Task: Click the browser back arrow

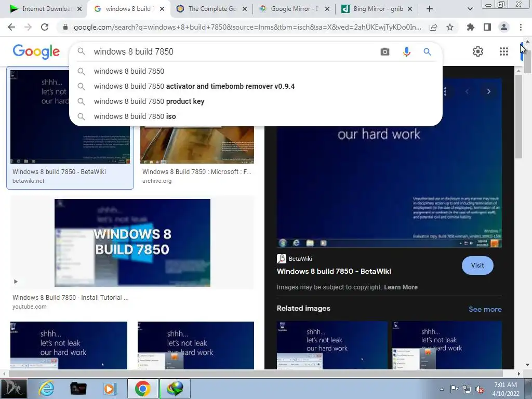Action: coord(11,27)
